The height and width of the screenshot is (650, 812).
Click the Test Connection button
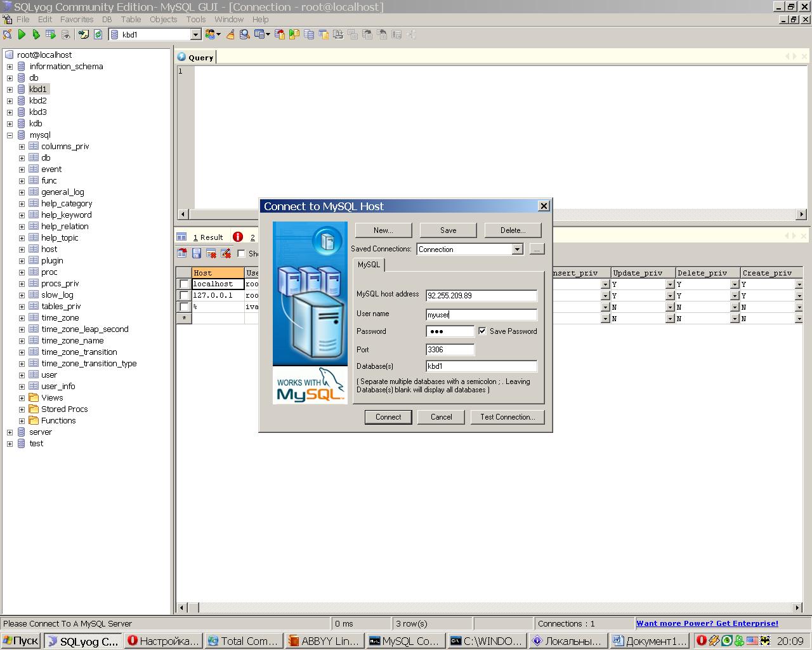(x=507, y=417)
